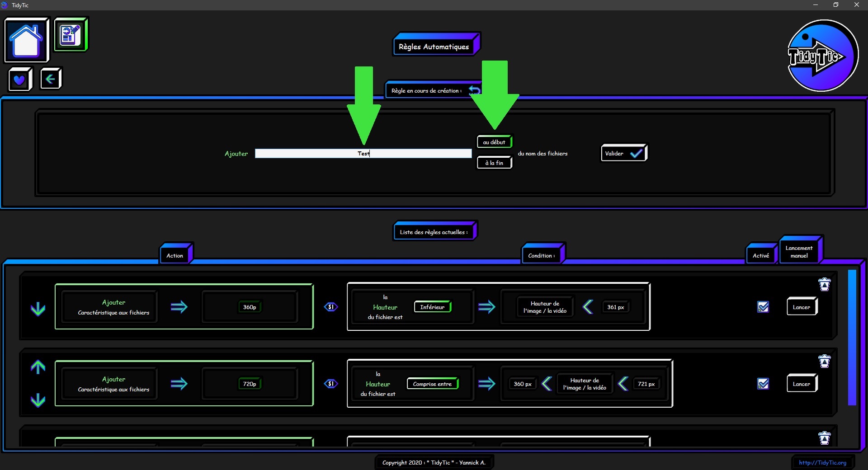Go back with the left arrow icon
The height and width of the screenshot is (470, 868).
click(51, 79)
